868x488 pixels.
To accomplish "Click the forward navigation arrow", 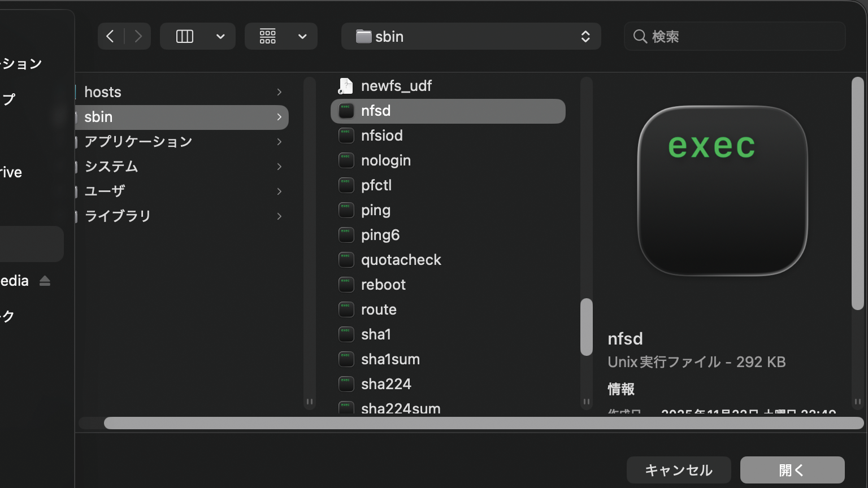I will pyautogui.click(x=138, y=37).
